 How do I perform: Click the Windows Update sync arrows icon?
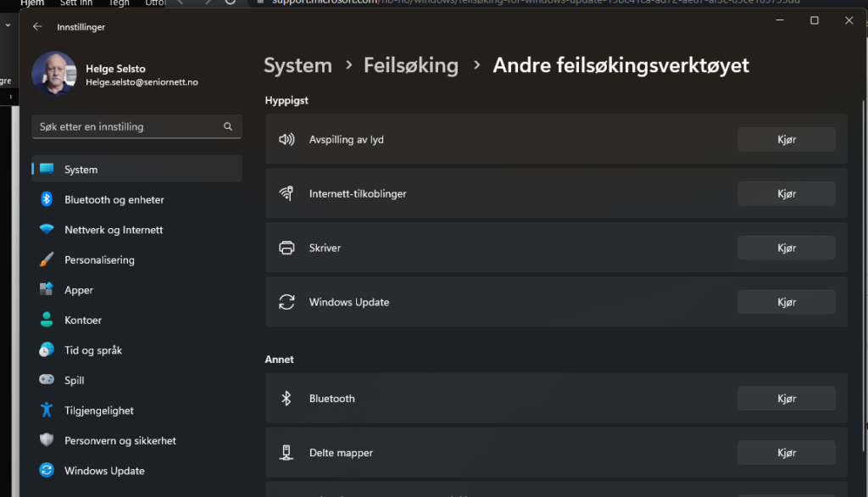(286, 301)
